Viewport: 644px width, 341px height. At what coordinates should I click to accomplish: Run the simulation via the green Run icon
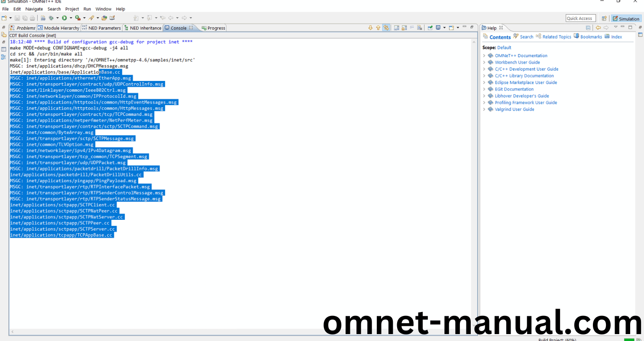tap(65, 17)
